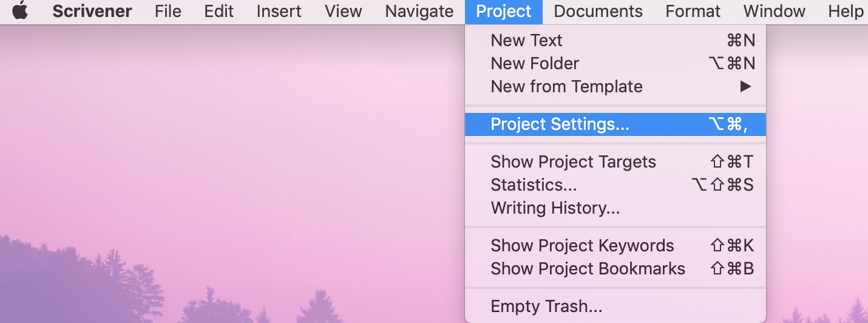Open the Navigate menu
The image size is (868, 323).
[x=419, y=11]
